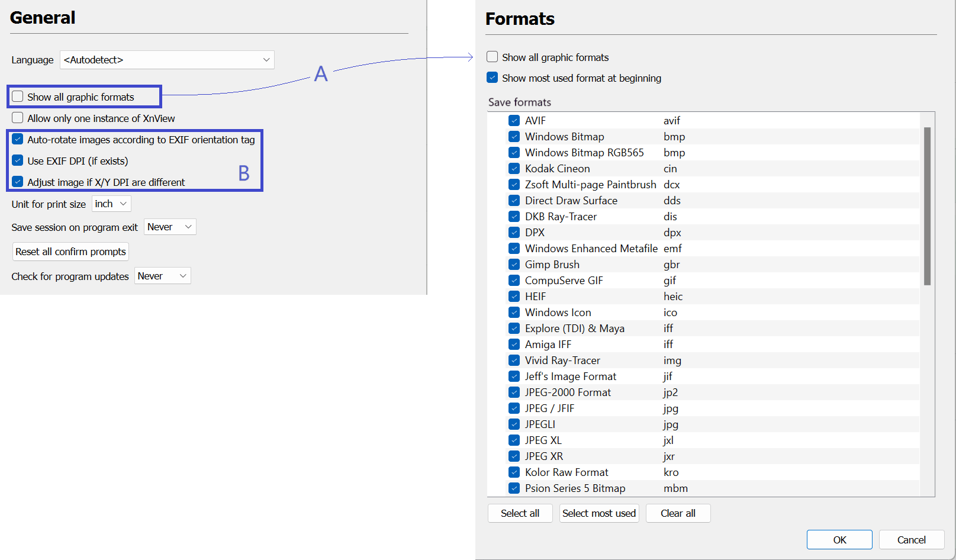
Task: Disable Show most used format at beginning
Action: (x=493, y=78)
